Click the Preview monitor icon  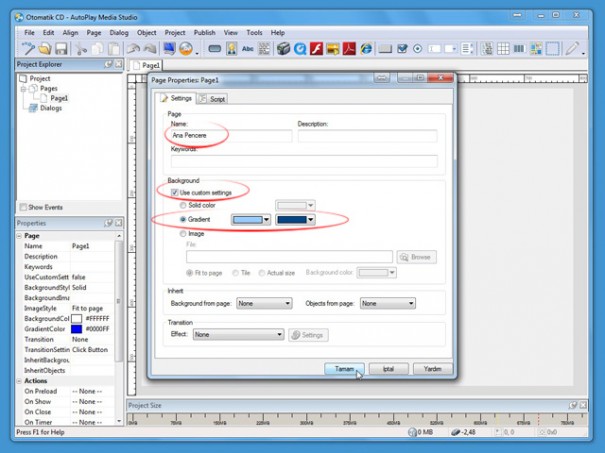point(169,49)
